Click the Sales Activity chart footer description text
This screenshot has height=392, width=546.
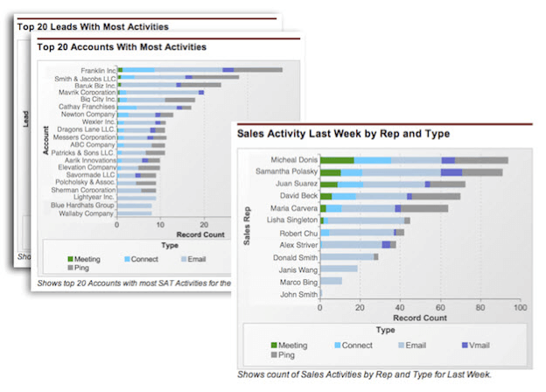(365, 374)
